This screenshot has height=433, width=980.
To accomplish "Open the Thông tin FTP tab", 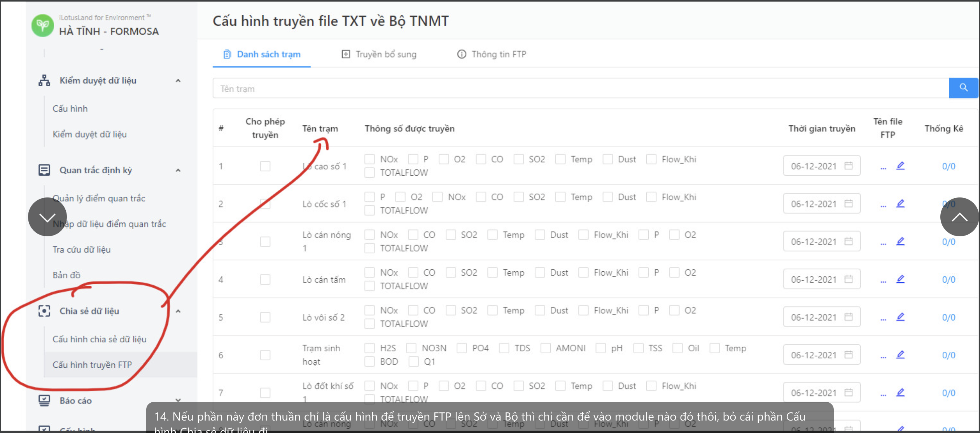I will coord(492,54).
